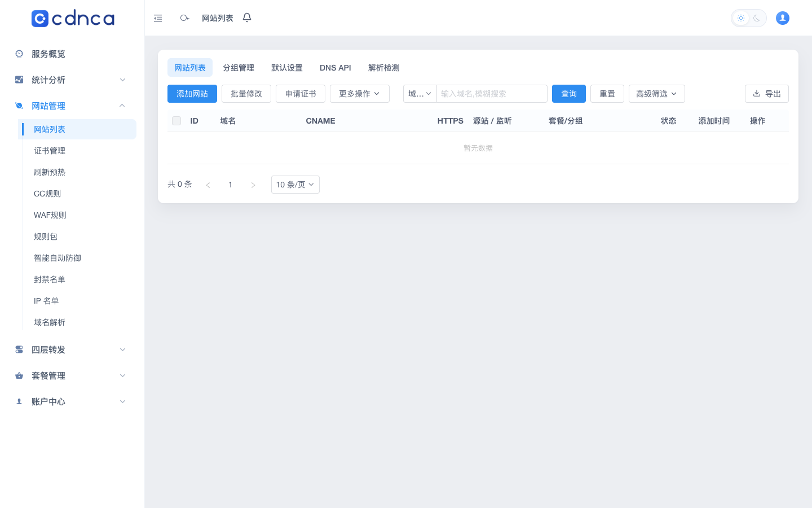Click the 批量修改 button
Viewport: 812px width, 508px height.
246,94
